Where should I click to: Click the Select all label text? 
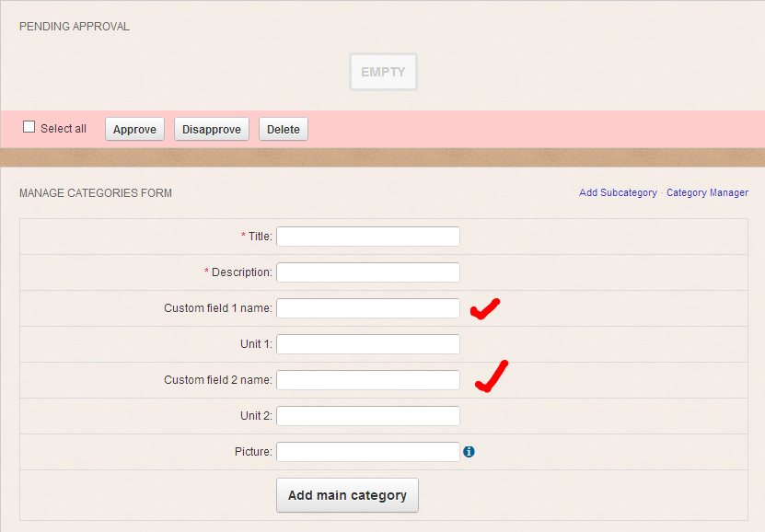tap(64, 129)
